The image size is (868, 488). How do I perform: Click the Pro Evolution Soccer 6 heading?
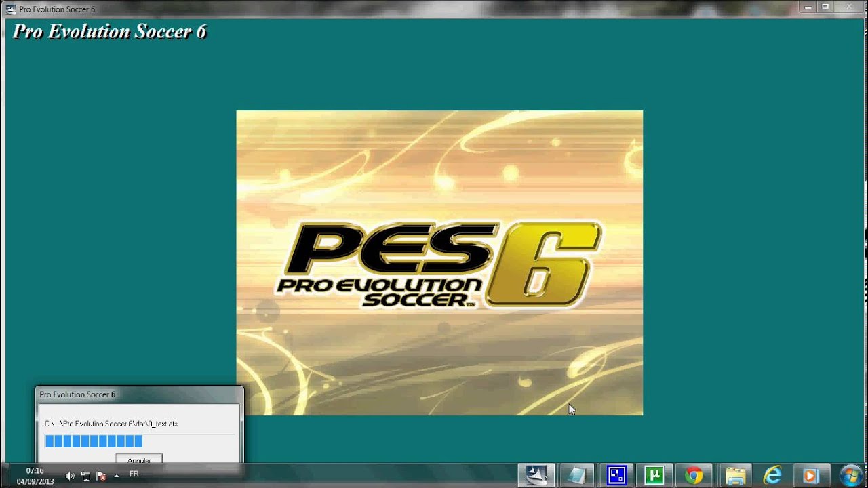pos(109,32)
